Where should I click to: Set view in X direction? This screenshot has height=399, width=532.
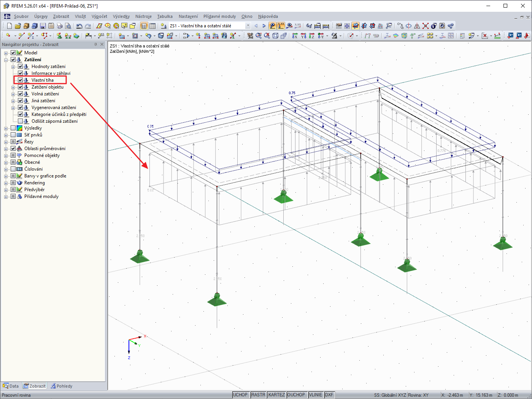click(x=295, y=36)
